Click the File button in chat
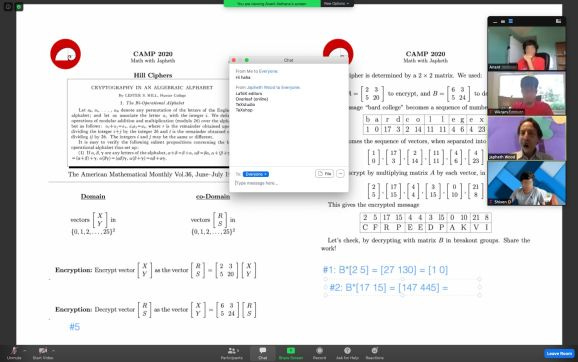The height and width of the screenshot is (362, 578). click(x=324, y=173)
